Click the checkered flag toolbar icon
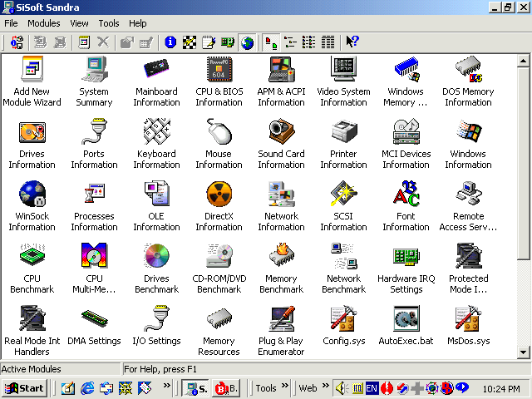The image size is (532, 399). 190,42
